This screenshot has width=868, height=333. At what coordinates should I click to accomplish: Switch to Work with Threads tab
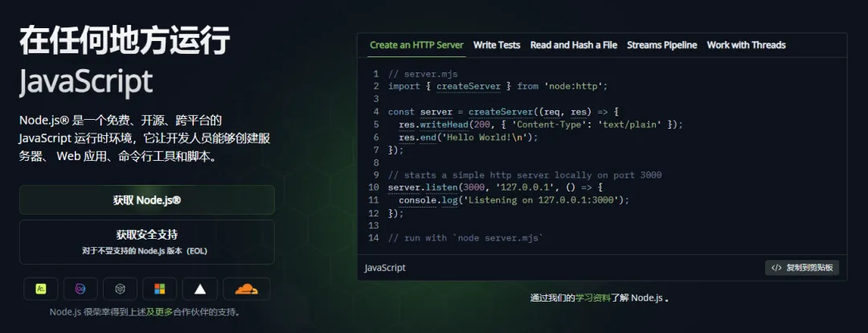click(x=746, y=45)
